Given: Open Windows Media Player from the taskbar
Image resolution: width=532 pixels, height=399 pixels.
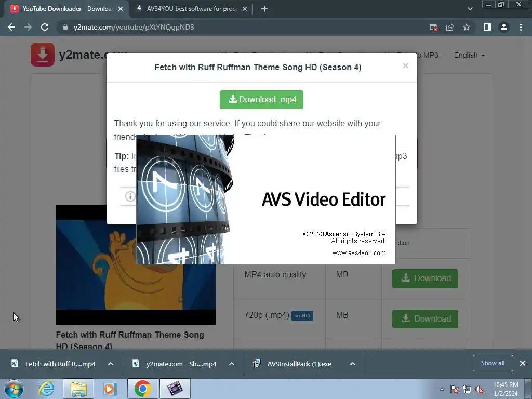Looking at the screenshot, I should 109,389.
